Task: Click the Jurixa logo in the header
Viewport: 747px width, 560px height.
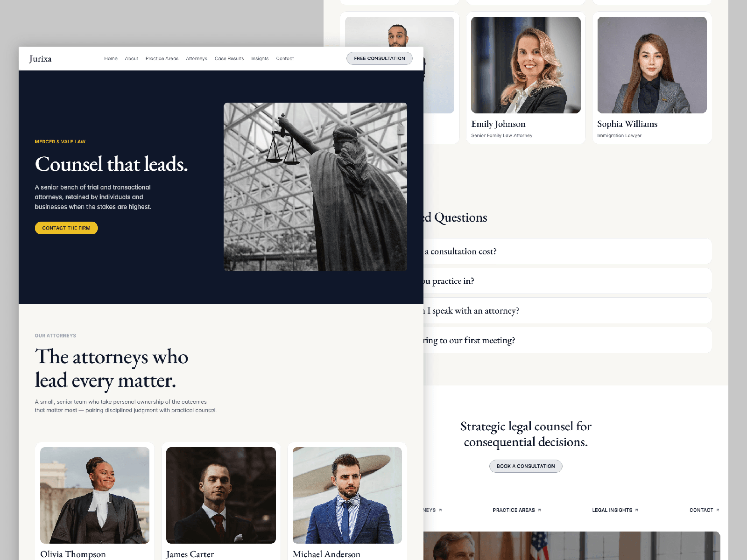Action: coord(40,59)
